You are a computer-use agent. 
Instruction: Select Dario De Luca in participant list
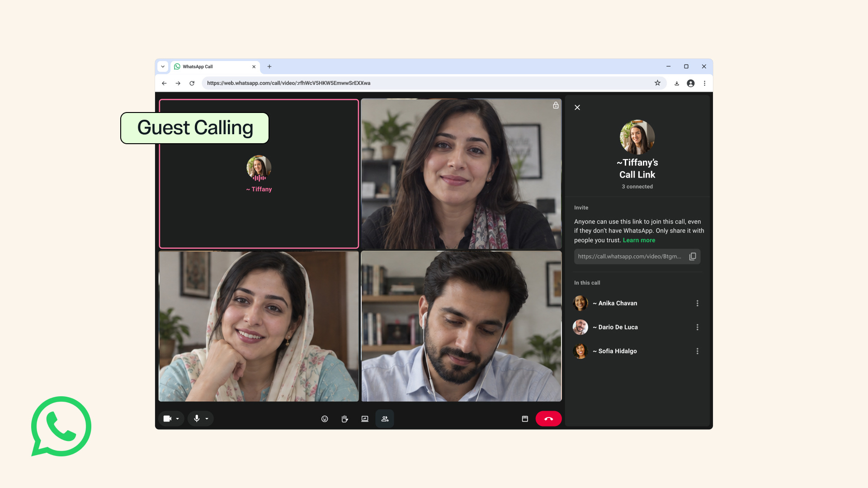coord(637,327)
